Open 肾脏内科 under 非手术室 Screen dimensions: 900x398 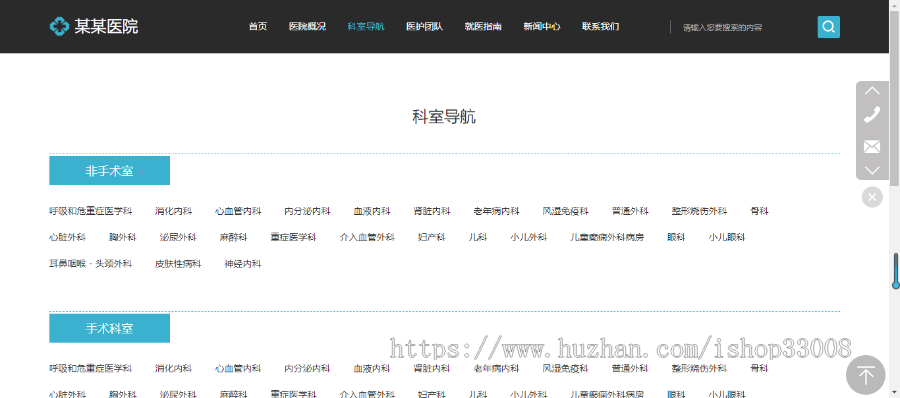[432, 211]
